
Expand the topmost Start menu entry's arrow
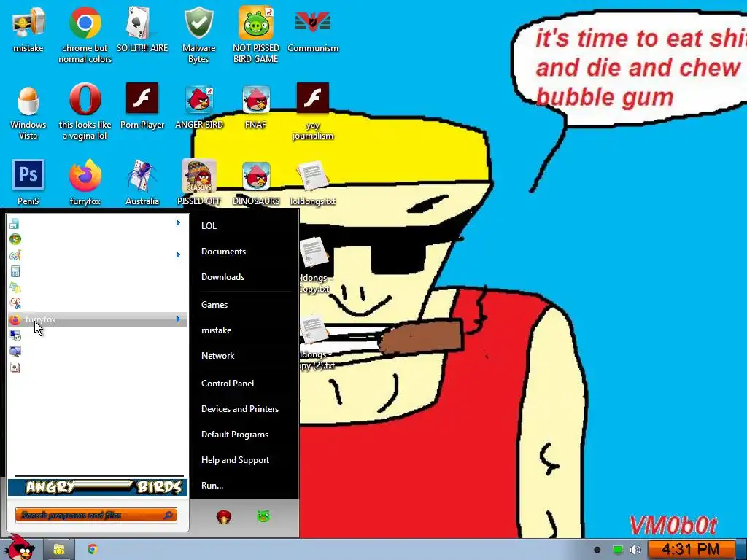[x=178, y=223]
